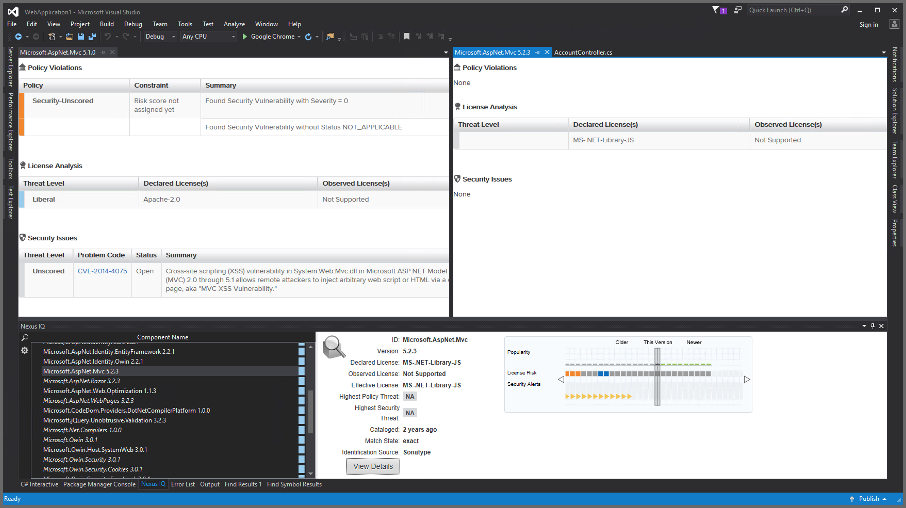Select Microsoft.Owin 3.0.1 in component list
Viewport: 906px width, 508px height.
point(70,440)
